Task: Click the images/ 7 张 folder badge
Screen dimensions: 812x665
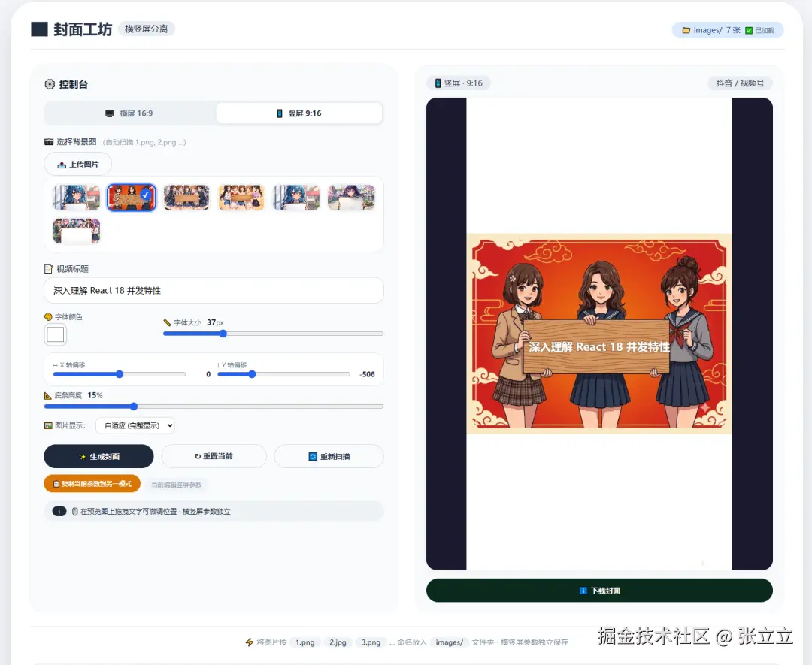Action: click(728, 30)
